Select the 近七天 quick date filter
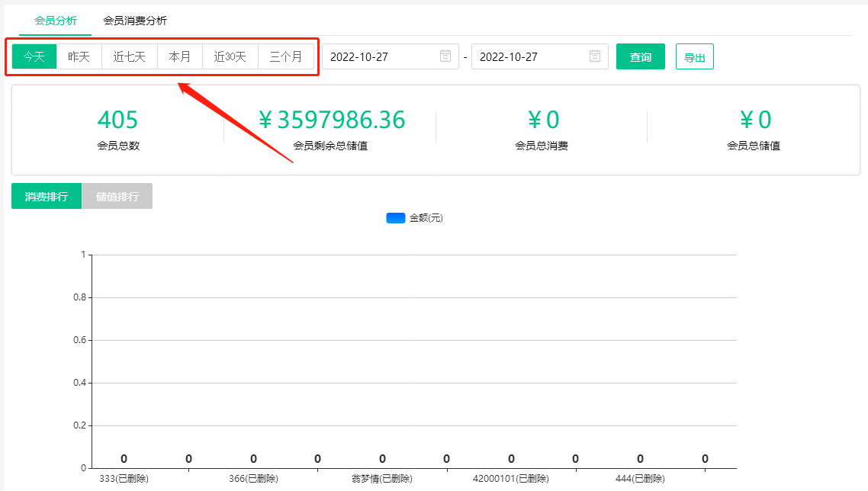Viewport: 868px width, 491px height. 129,56
